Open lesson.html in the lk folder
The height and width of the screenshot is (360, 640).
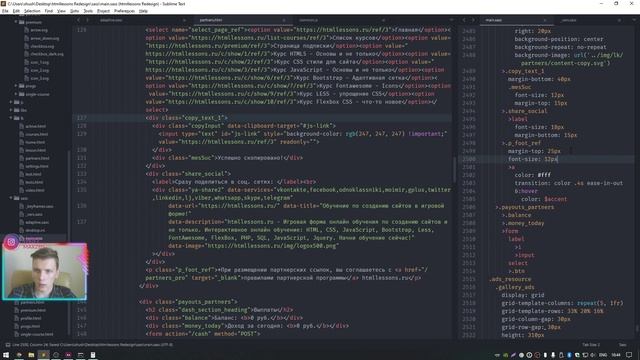point(36,150)
